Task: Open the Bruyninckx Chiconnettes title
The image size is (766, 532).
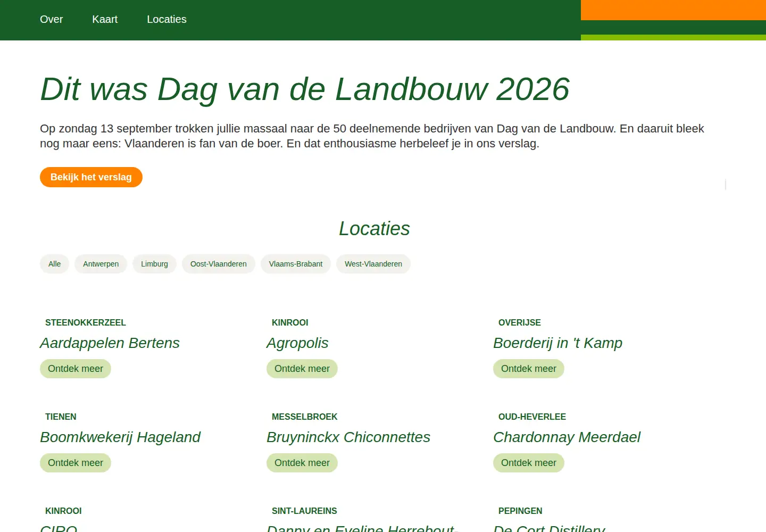Action: (x=348, y=437)
